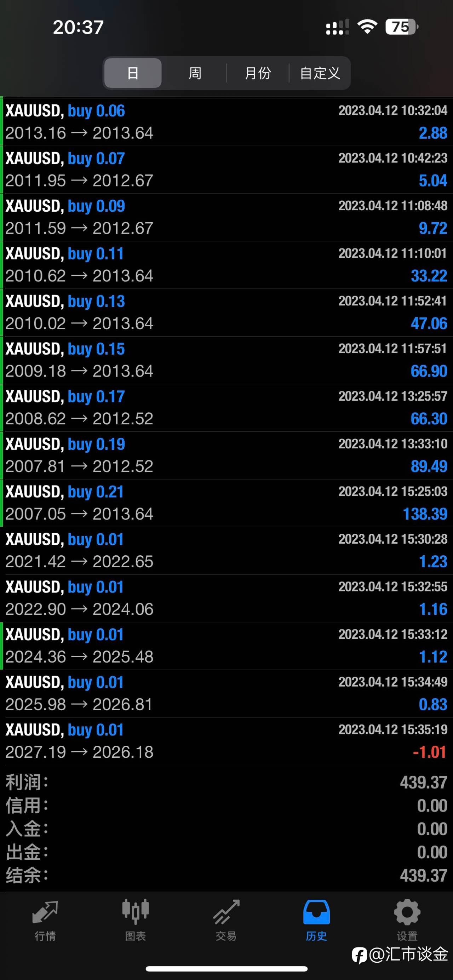This screenshot has height=980, width=453.
Task: Select the 月份 month period tab
Action: [x=258, y=73]
